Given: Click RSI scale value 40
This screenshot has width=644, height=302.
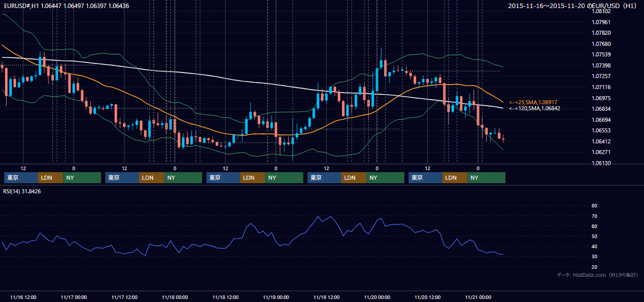Looking at the screenshot, I should click(x=594, y=246).
